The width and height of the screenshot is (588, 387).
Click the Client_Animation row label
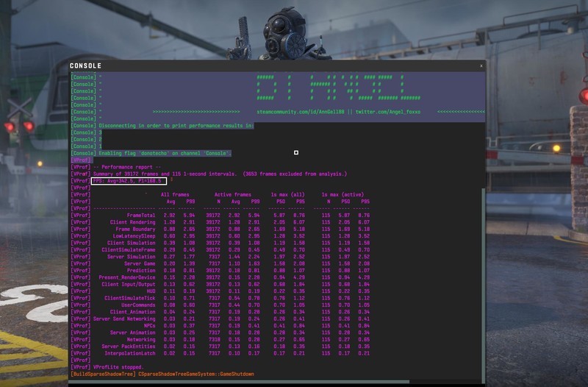(133, 312)
